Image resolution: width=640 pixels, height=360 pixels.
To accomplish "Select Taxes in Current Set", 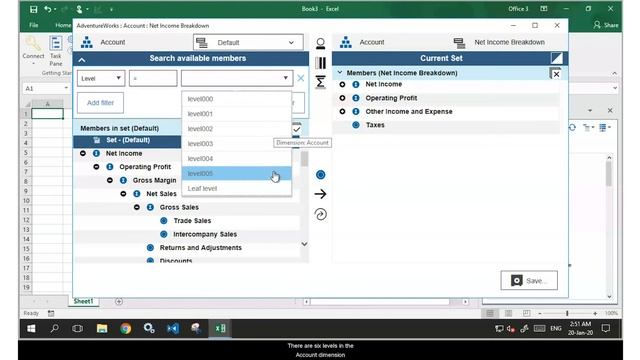I will [x=375, y=125].
